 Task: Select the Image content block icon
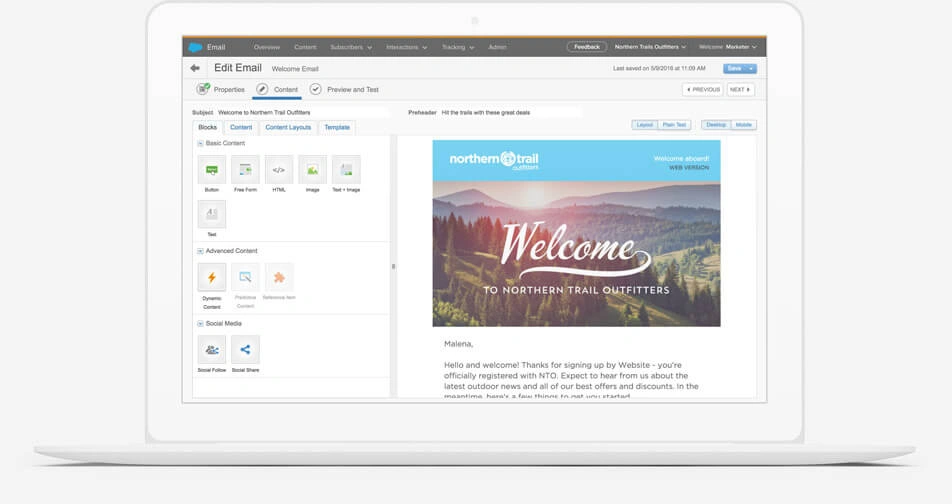click(x=312, y=169)
